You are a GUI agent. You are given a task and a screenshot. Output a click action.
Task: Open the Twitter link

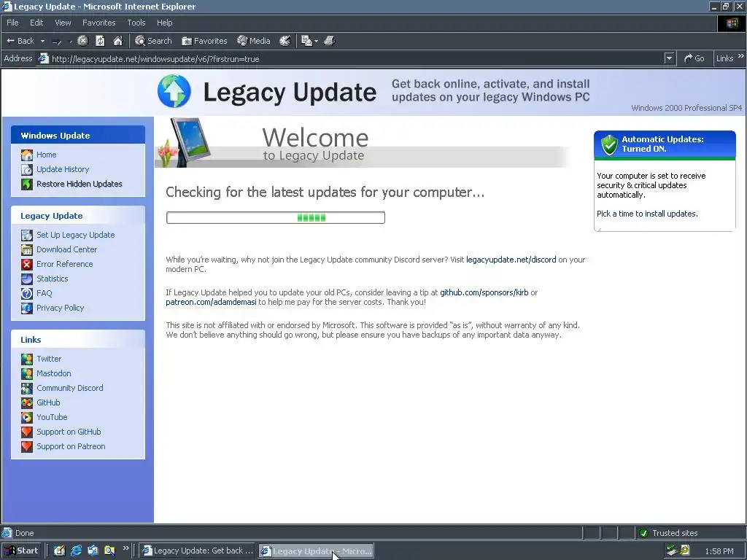coord(49,359)
